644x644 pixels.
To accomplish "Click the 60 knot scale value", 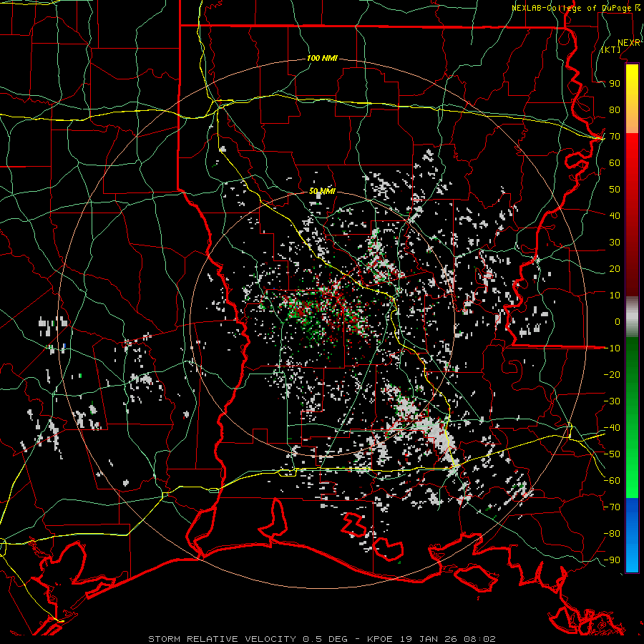I will point(615,163).
